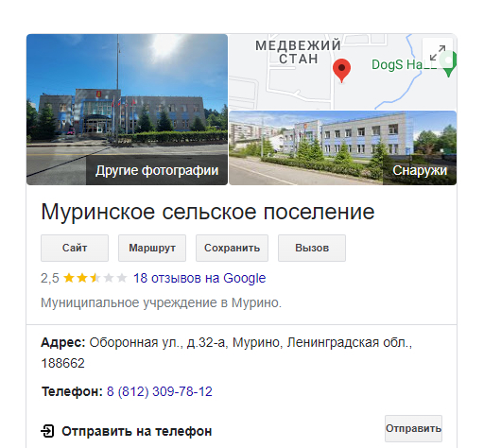Screen dimensions: 501x448
Task: Click the Медвежий Стан map label
Action: coord(298,52)
